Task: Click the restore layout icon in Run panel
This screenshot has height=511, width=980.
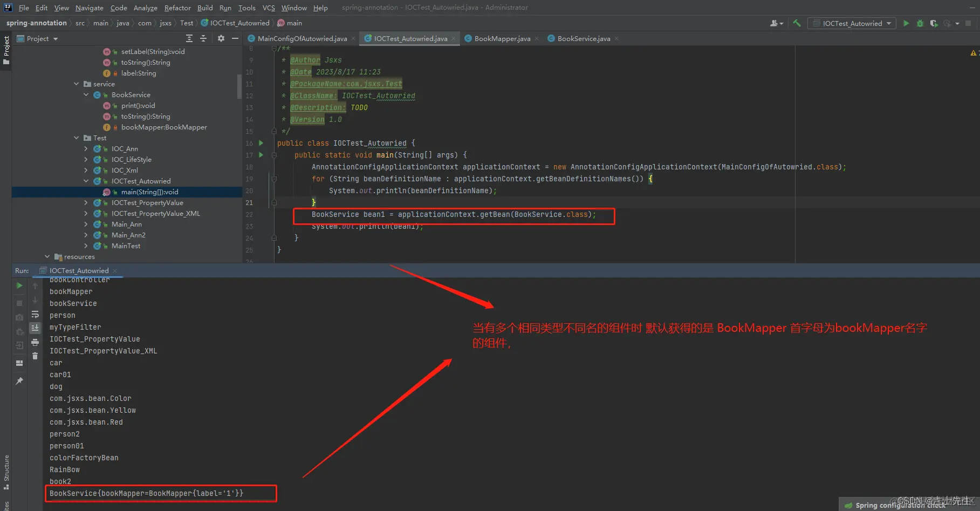Action: [x=19, y=363]
